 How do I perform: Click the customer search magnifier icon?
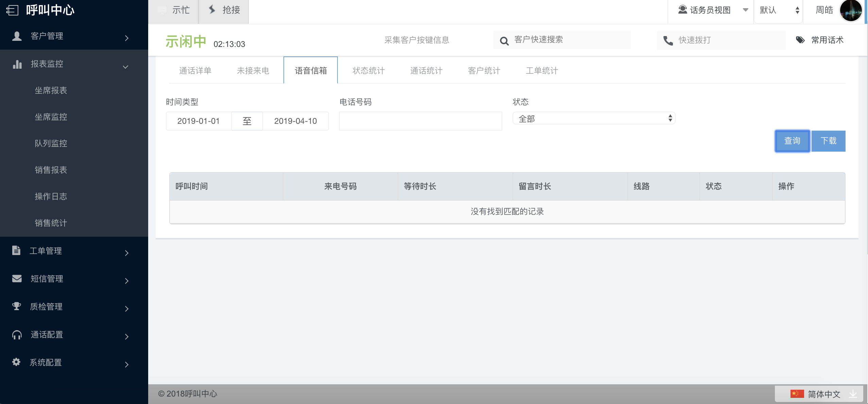[504, 41]
